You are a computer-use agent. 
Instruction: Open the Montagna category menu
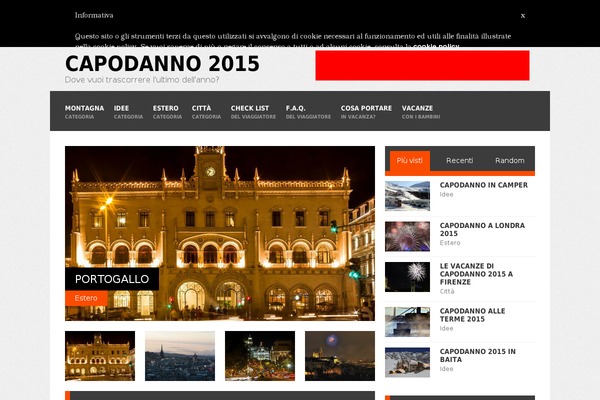84,112
